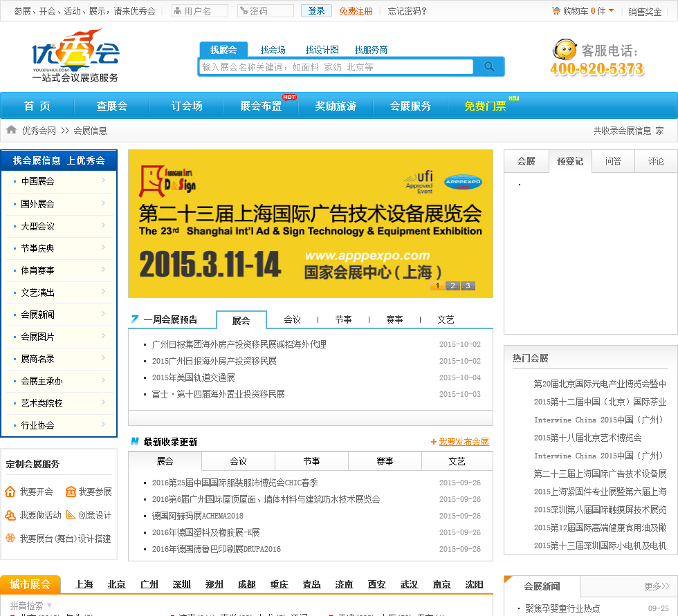Open 德国阿赫玛展ACHEMA2018 listing
Viewport: 678px width, 616px height.
pyautogui.click(x=198, y=516)
